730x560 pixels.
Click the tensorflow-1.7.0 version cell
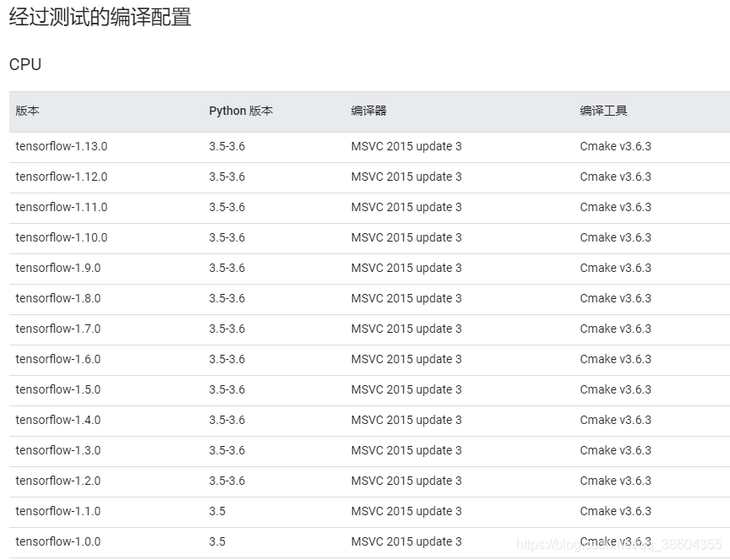coord(58,329)
